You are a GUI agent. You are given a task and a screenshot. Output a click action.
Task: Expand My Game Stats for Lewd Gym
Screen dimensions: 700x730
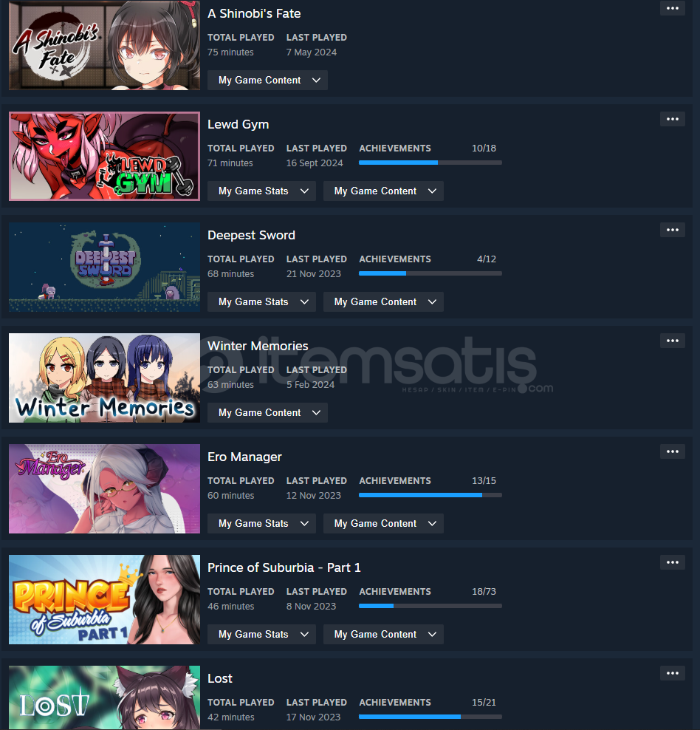click(261, 191)
